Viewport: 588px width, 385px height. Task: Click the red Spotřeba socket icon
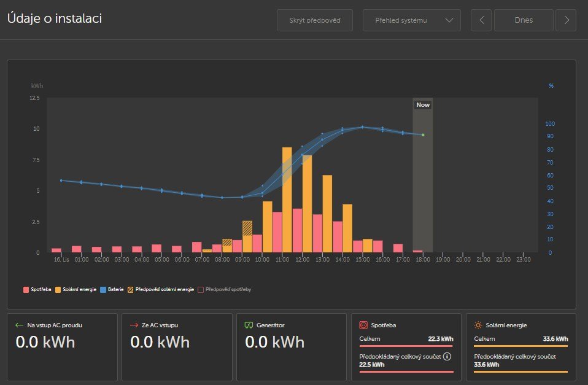coord(363,325)
